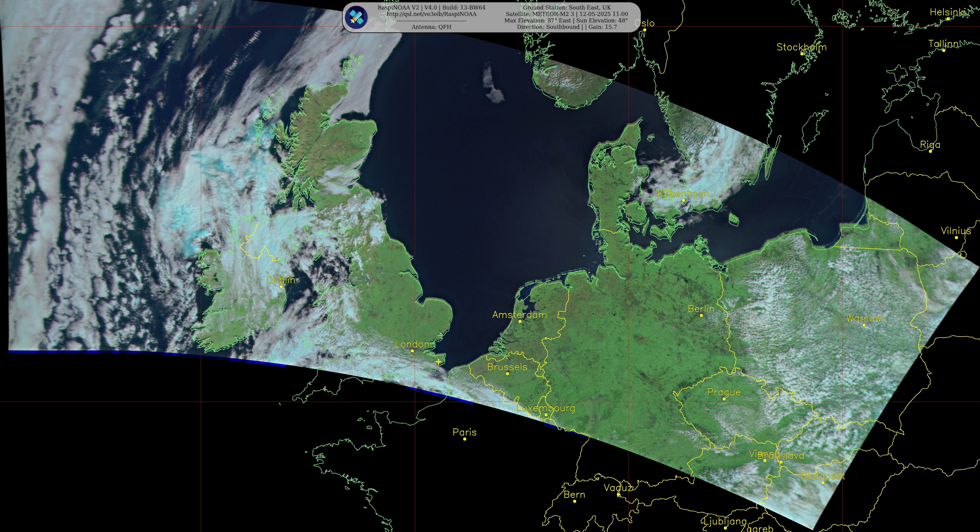Click the Ljubljana city label
This screenshot has width=980, height=532.
click(725, 521)
